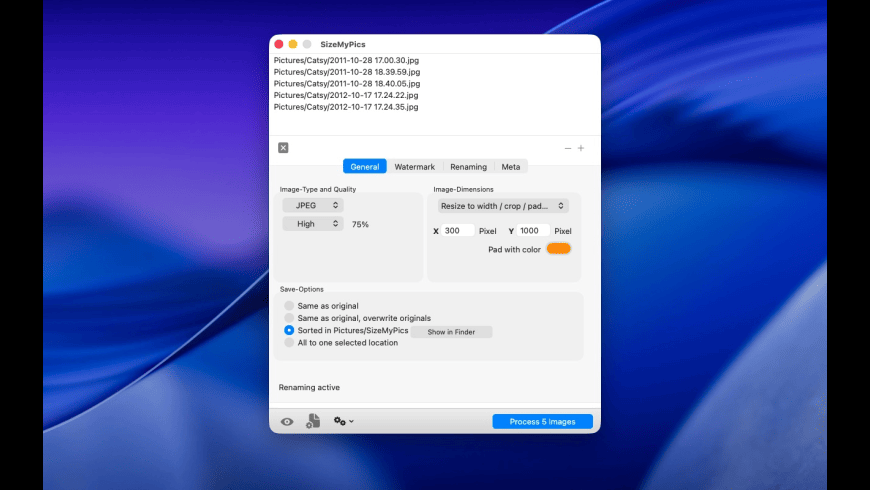Screen dimensions: 870x490
Task: Click the document presets icon
Action: coord(313,421)
